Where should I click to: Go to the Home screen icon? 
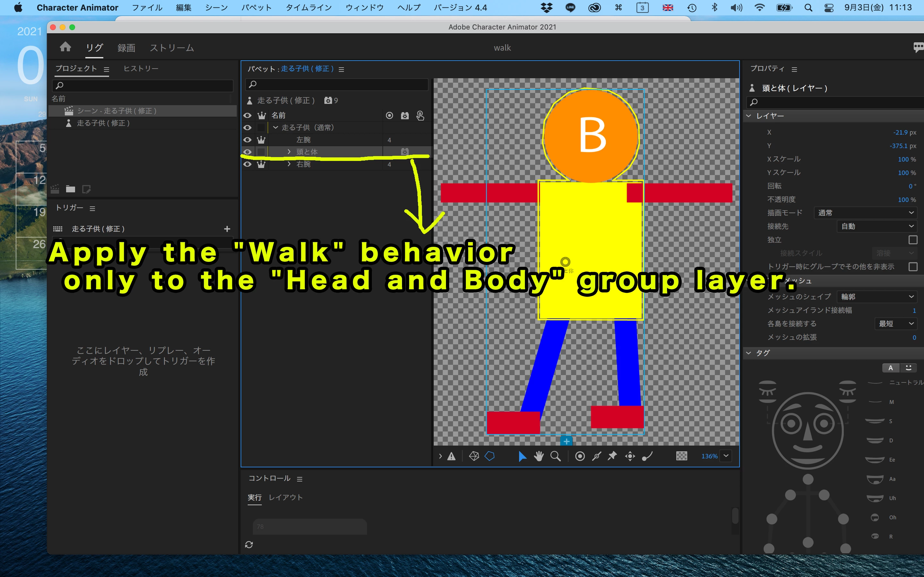[65, 47]
